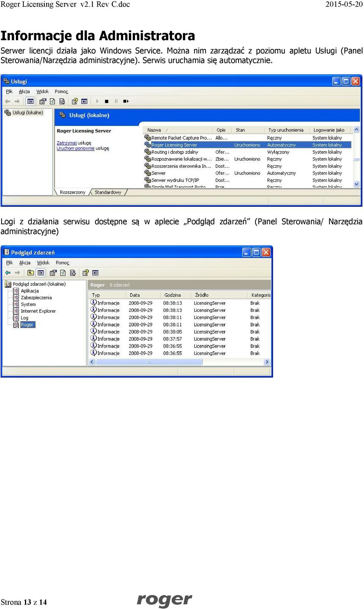Select the System log
364x609 pixels.
tap(28, 304)
